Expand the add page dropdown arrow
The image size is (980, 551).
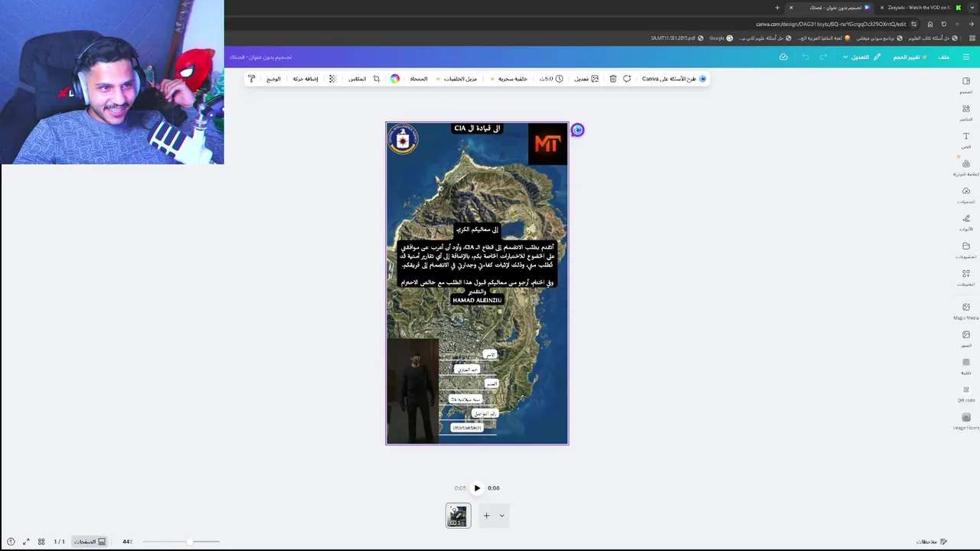(502, 516)
